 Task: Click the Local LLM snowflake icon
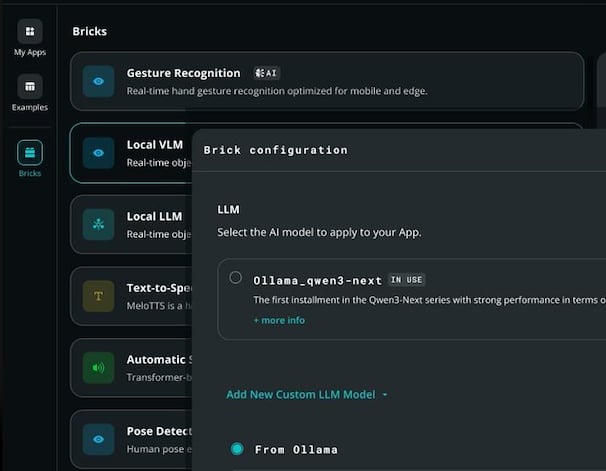pyautogui.click(x=99, y=224)
